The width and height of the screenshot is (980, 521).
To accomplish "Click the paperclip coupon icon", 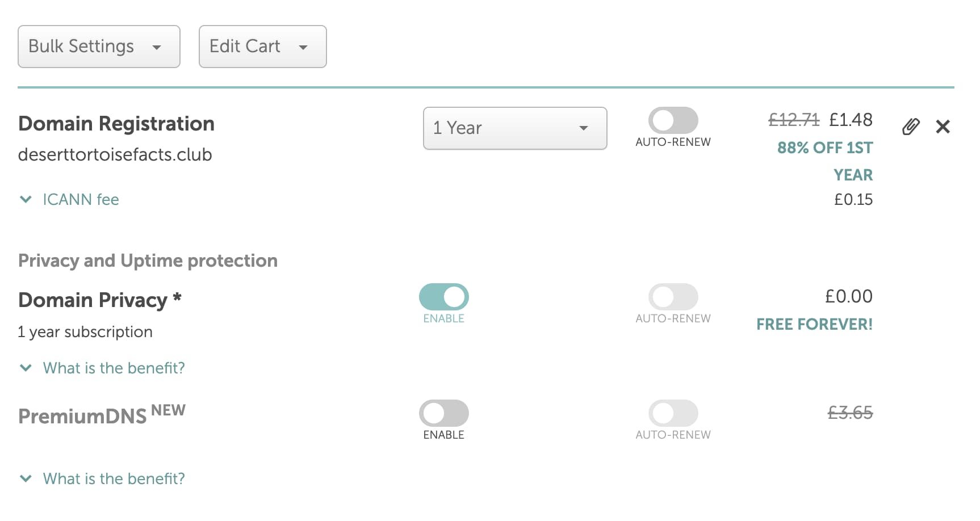I will (911, 127).
